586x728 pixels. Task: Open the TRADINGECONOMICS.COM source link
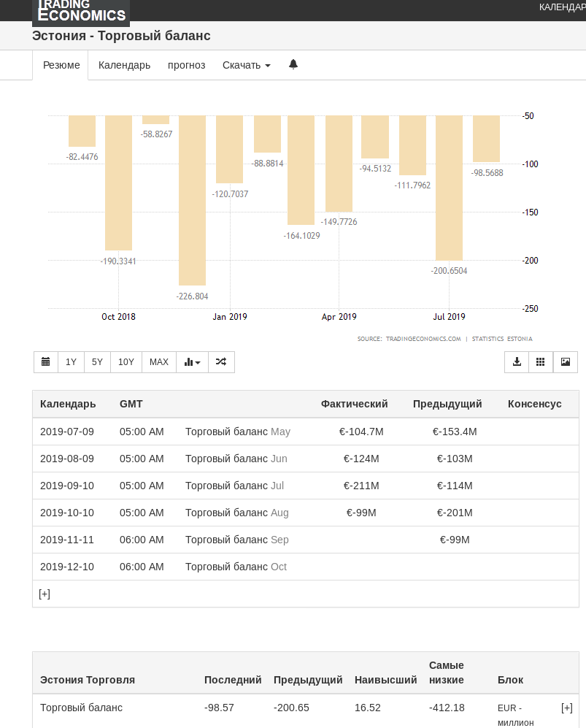click(x=423, y=339)
